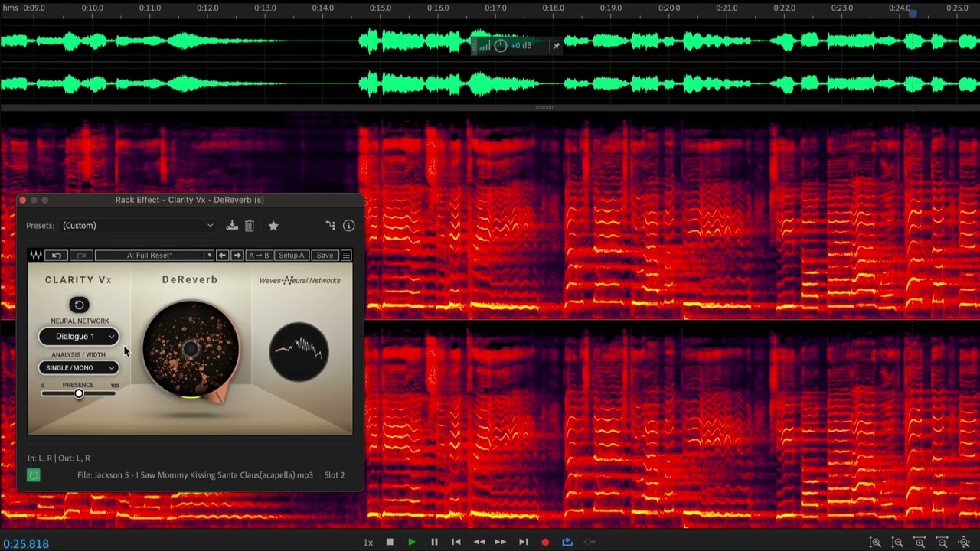Reset the Clarity Vx neural network processing
Viewport: 980px width, 551px height.
(79, 305)
